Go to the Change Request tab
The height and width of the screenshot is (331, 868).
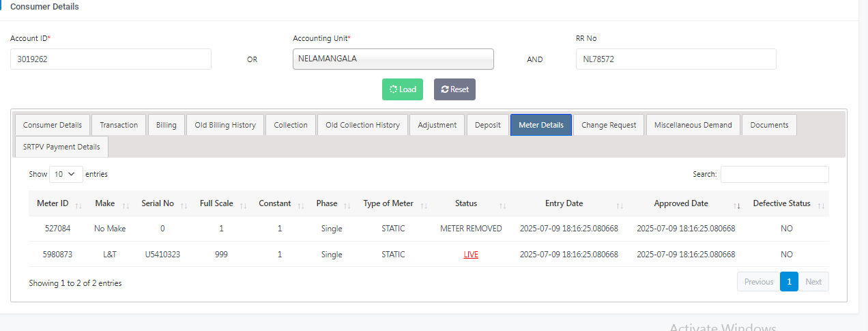coord(609,125)
